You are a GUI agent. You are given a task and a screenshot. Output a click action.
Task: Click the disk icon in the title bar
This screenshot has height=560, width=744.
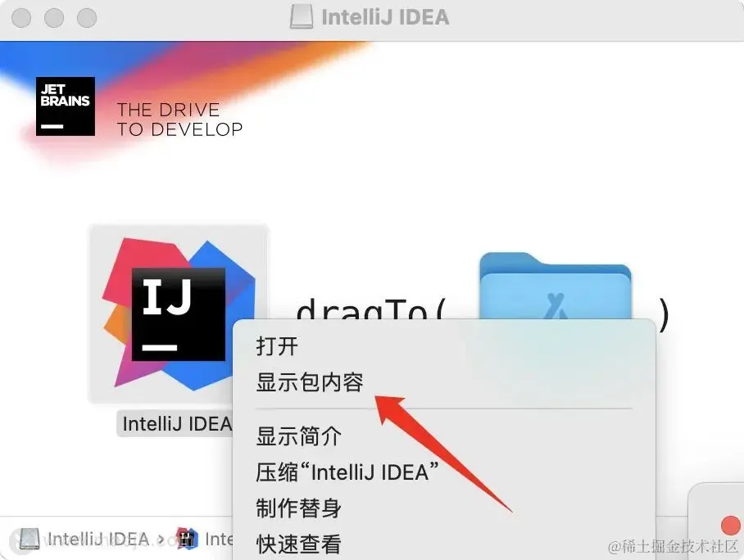[302, 17]
